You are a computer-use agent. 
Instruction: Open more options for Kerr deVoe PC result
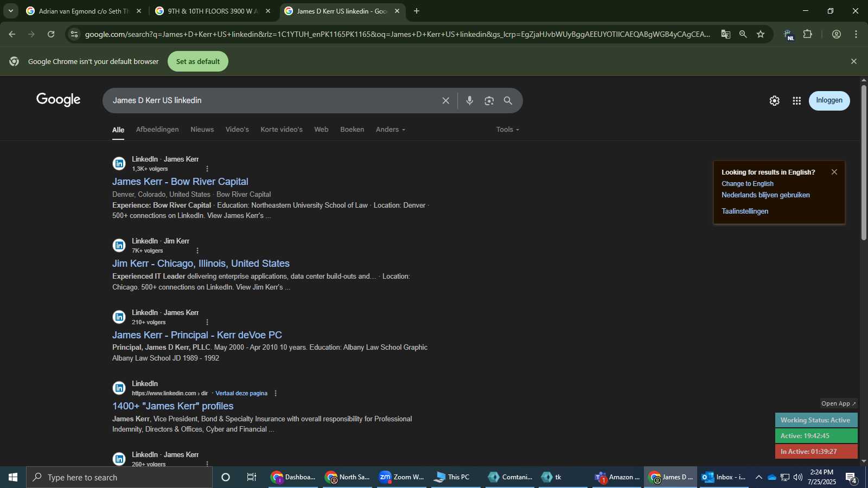point(207,322)
